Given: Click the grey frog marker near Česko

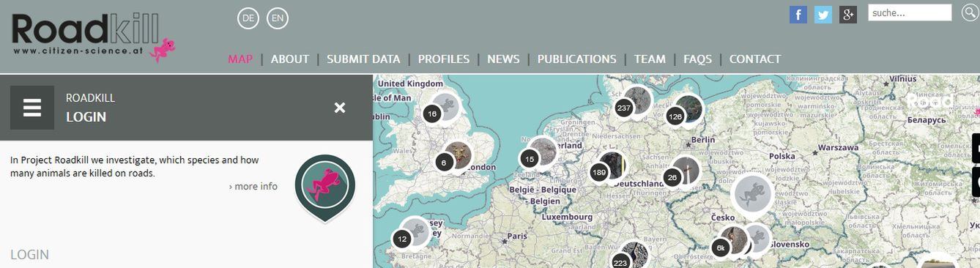Looking at the screenshot, I should 752,193.
